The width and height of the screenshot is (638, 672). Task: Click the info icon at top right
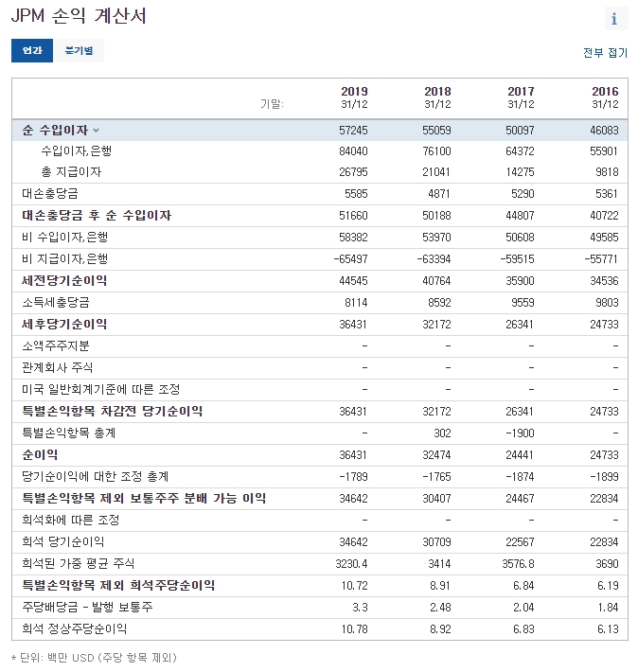[x=615, y=18]
